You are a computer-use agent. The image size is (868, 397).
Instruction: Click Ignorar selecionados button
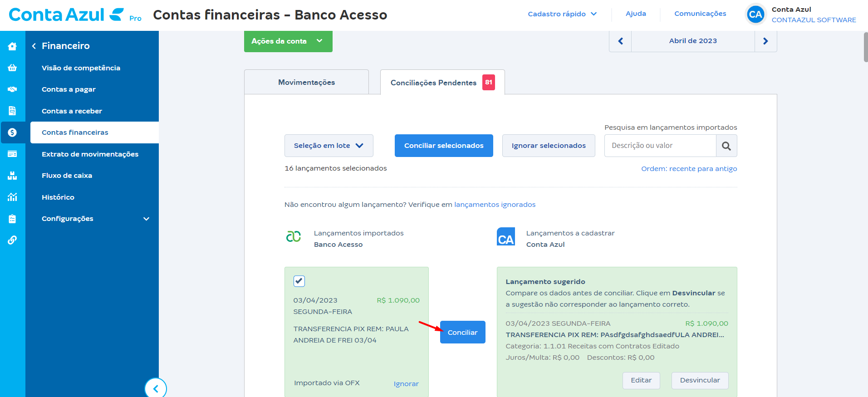coord(549,146)
